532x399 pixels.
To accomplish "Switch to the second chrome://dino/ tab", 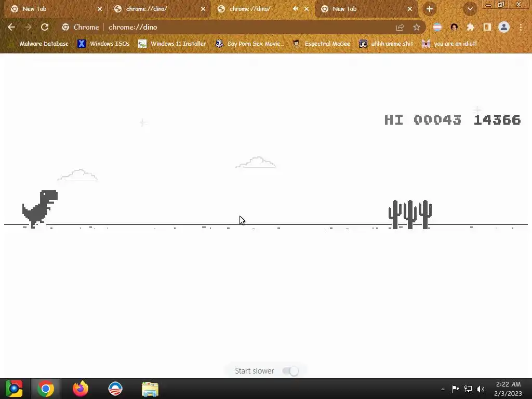I will coord(159,9).
